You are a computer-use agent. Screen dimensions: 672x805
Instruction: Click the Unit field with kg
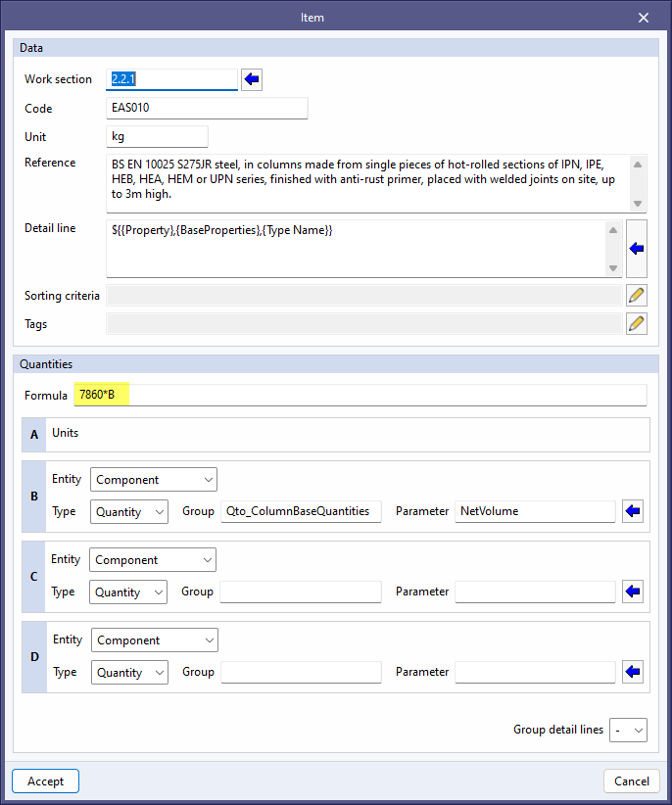point(157,136)
